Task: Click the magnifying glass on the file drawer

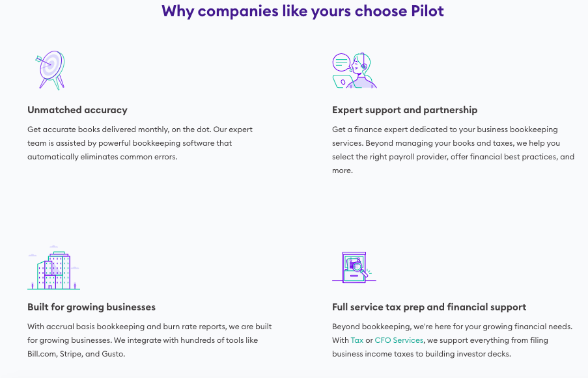Action: point(359,269)
